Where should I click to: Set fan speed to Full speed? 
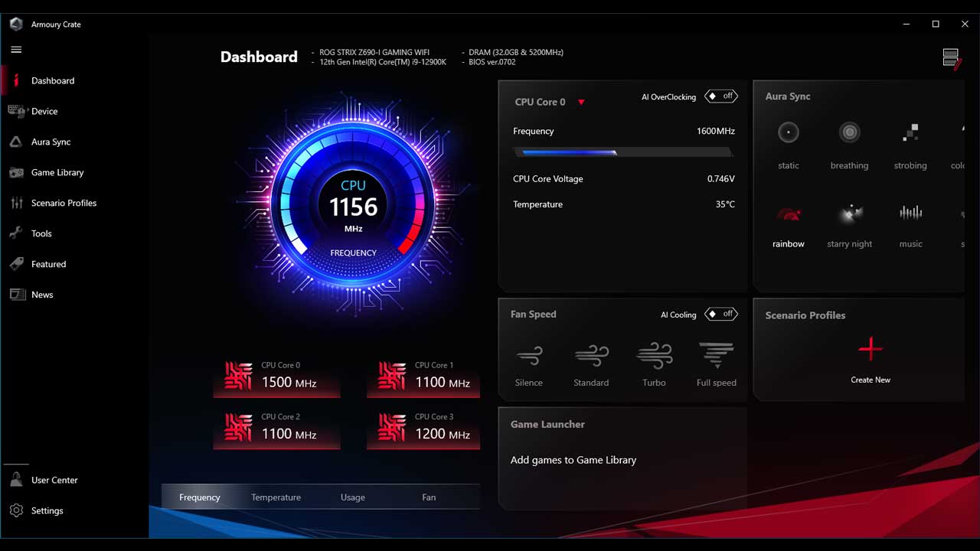click(x=717, y=365)
